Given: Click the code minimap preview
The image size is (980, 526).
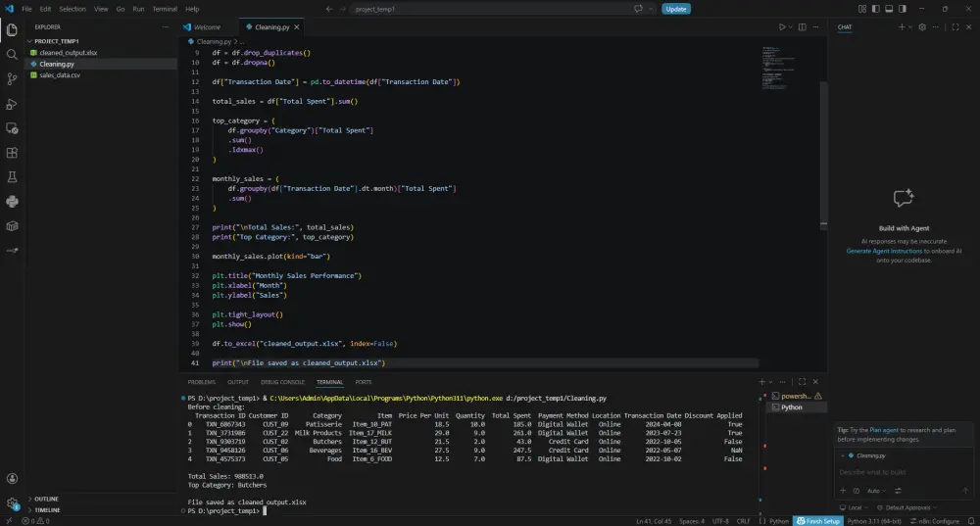Looking at the screenshot, I should coord(778,68).
